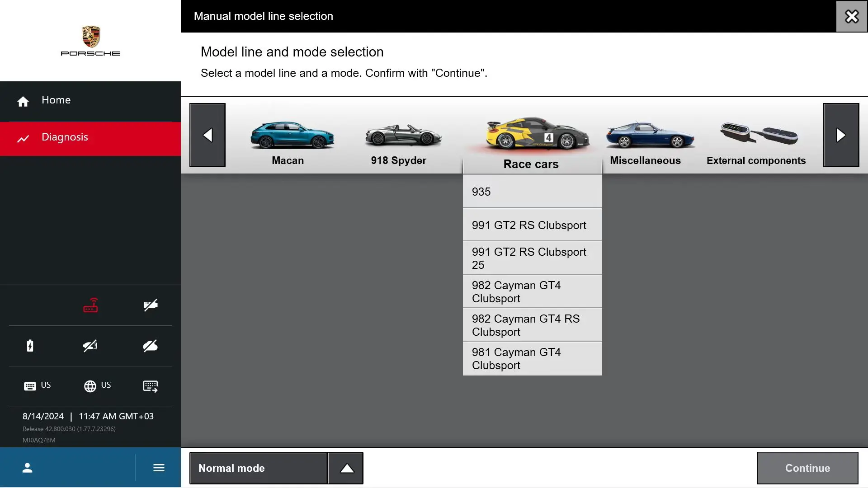
Task: Click the crossed-out vehicle link icon
Action: pyautogui.click(x=90, y=346)
